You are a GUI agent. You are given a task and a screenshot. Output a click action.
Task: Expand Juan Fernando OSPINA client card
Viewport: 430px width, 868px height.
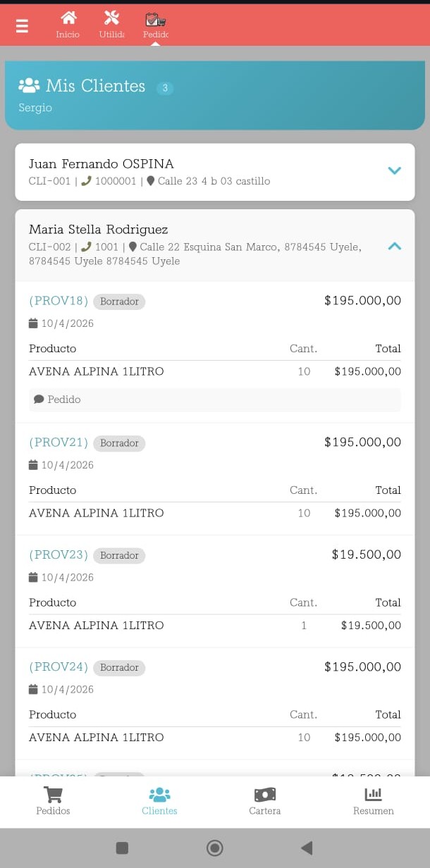(394, 170)
